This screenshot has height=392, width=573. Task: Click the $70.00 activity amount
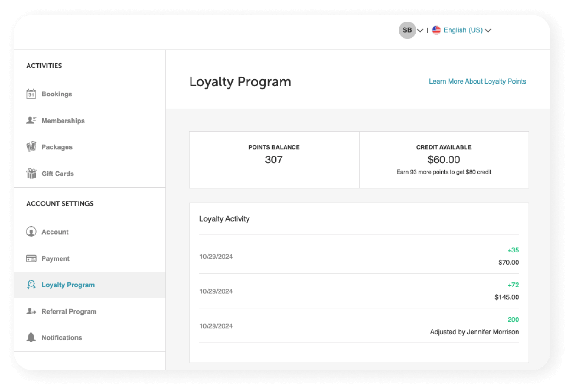coord(509,263)
